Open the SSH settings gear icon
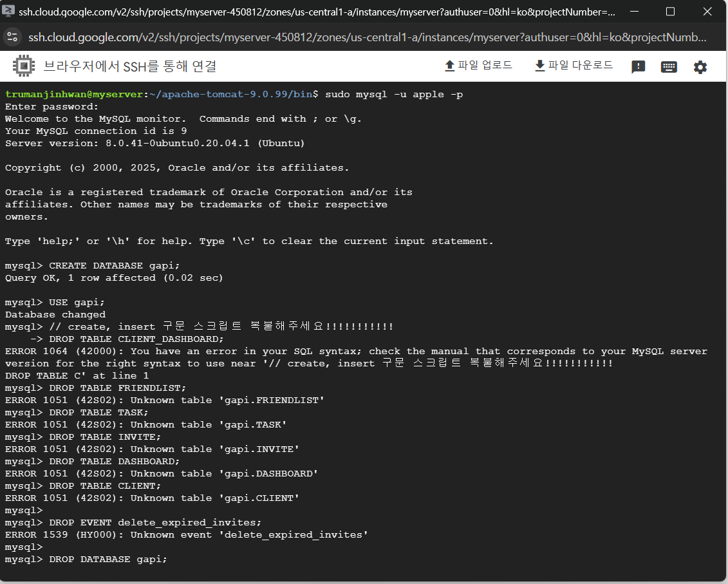Screen dimensions: 728x584 click(700, 67)
